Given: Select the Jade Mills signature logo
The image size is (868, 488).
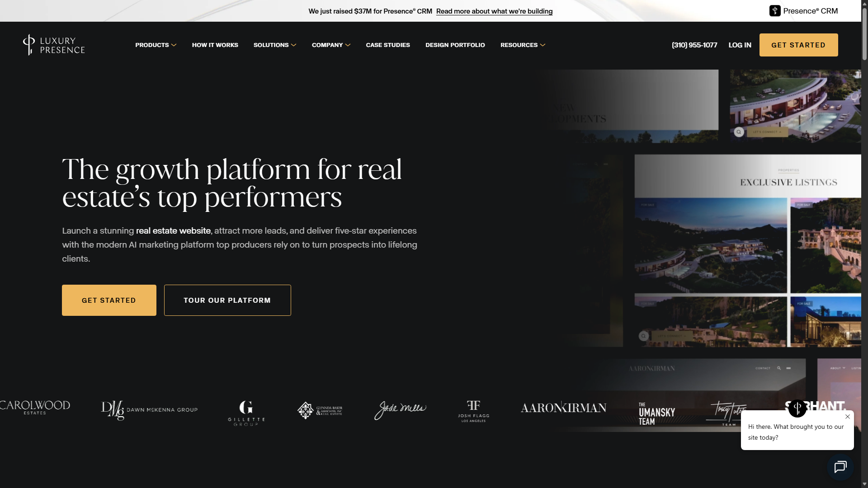Looking at the screenshot, I should pyautogui.click(x=400, y=409).
